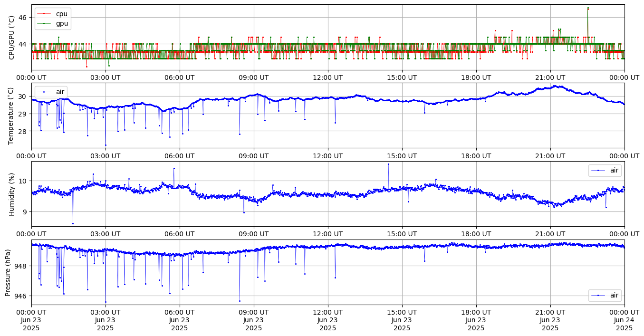Click 09:00 UT under the Humidity chart
The width and height of the screenshot is (644, 336).
pos(254,234)
